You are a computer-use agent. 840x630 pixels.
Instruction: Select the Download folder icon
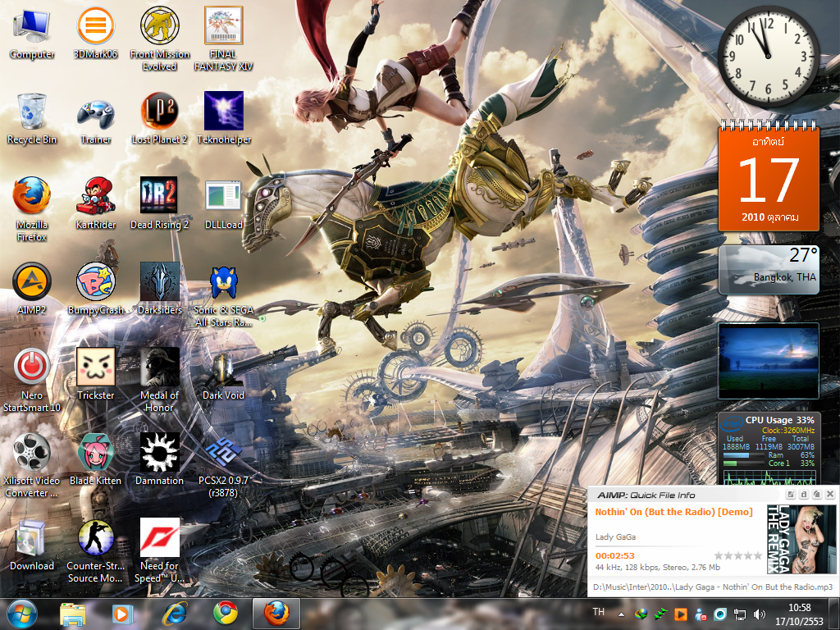[x=32, y=545]
